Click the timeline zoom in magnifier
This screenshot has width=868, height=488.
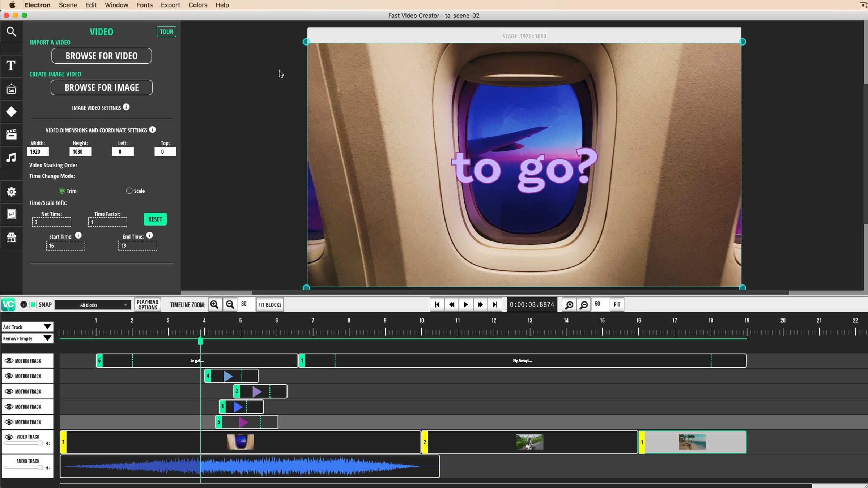[x=214, y=305]
